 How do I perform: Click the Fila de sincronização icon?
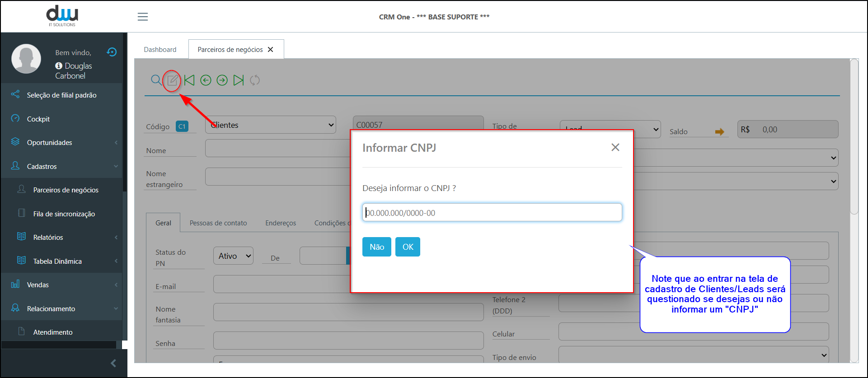pyautogui.click(x=21, y=213)
